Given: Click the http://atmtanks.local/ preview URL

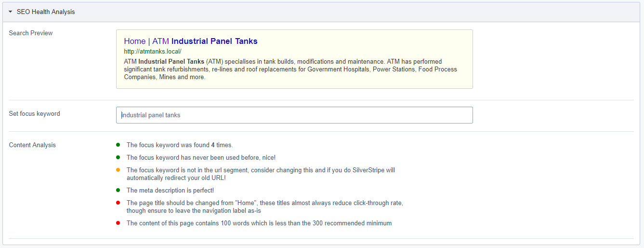Looking at the screenshot, I should click(152, 51).
